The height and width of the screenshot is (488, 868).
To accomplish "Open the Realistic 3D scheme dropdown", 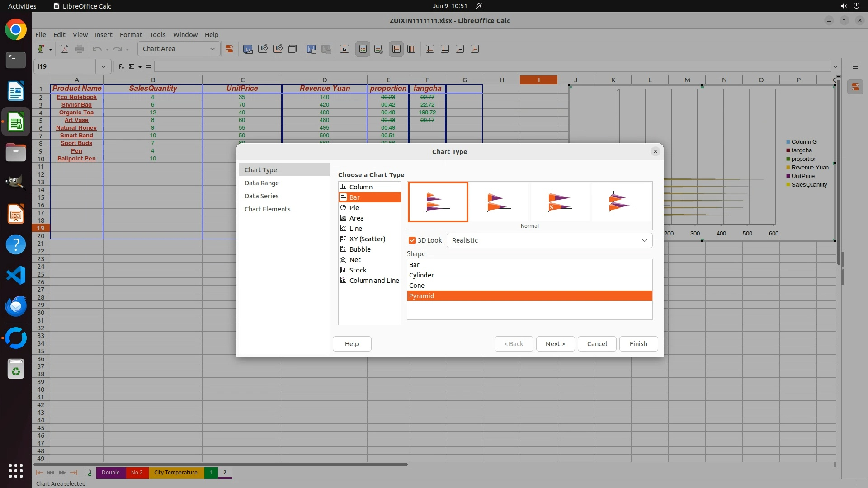I will pos(644,240).
